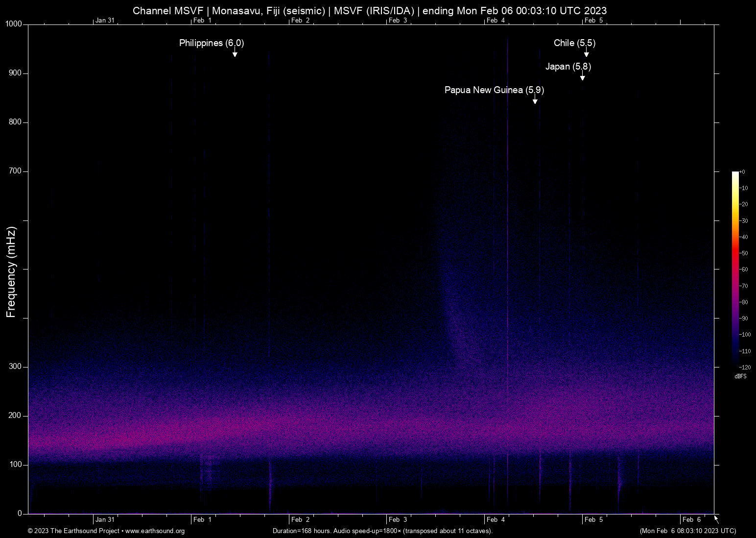Click the Philippines (6.0) earthquake arrow marker
756x538 pixels.
pyautogui.click(x=235, y=52)
